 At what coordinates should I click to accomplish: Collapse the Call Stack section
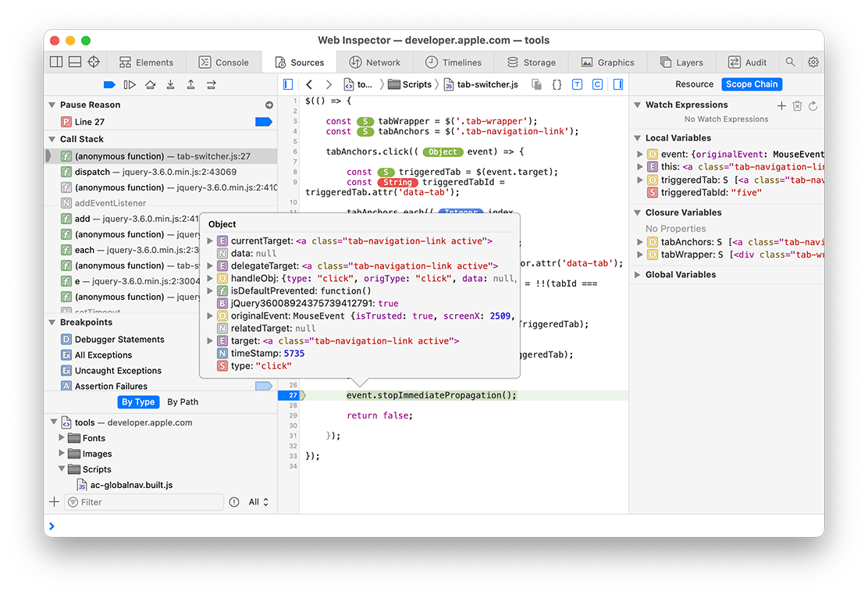(52, 139)
